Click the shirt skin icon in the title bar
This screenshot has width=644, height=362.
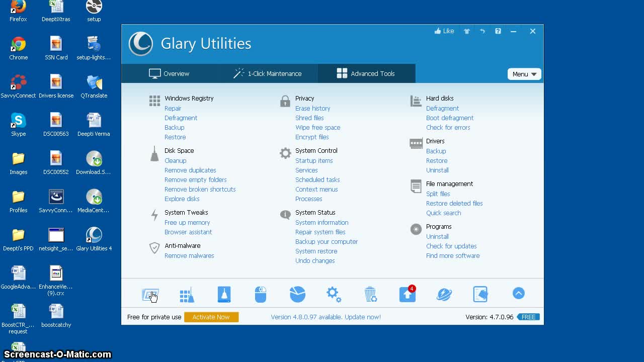click(x=467, y=31)
